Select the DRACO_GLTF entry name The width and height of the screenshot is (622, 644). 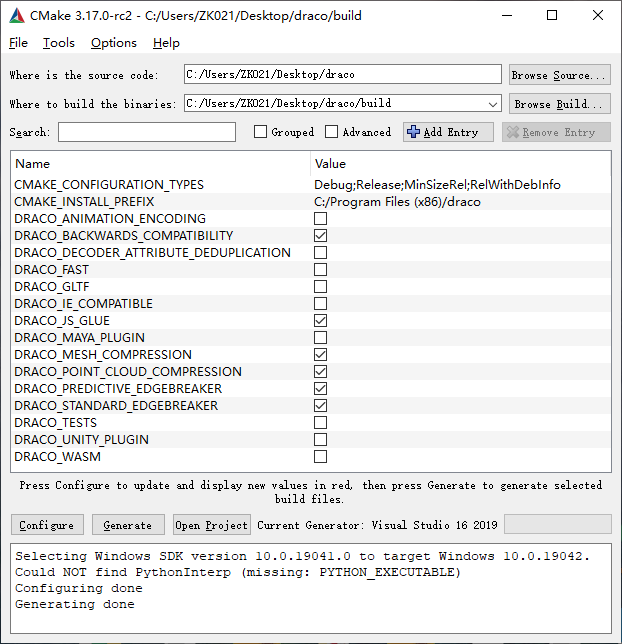[x=52, y=287]
